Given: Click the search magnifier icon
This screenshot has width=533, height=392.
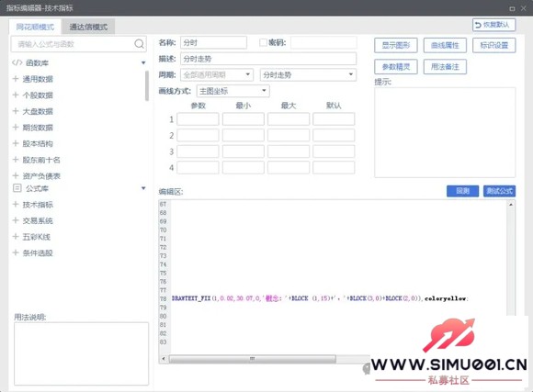Looking at the screenshot, I should coord(139,44).
